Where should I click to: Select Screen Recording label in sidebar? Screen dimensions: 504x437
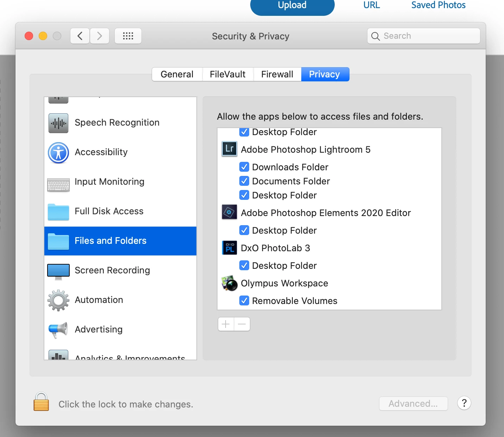point(112,270)
